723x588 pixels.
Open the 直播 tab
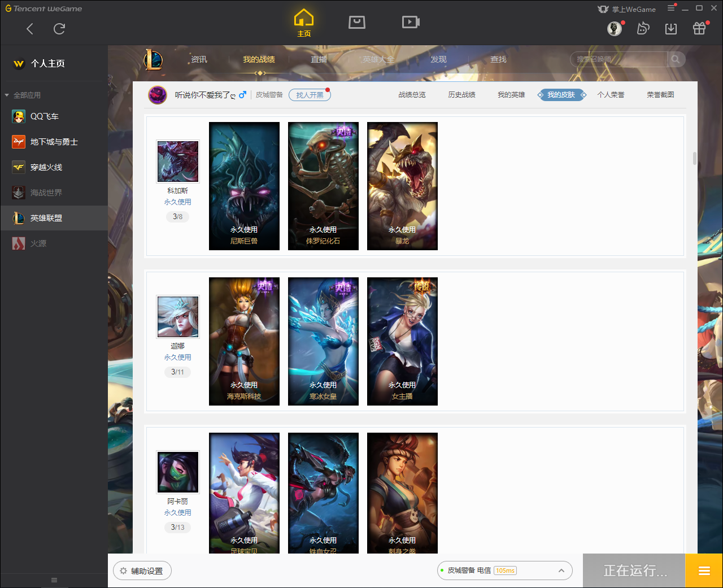click(x=319, y=59)
